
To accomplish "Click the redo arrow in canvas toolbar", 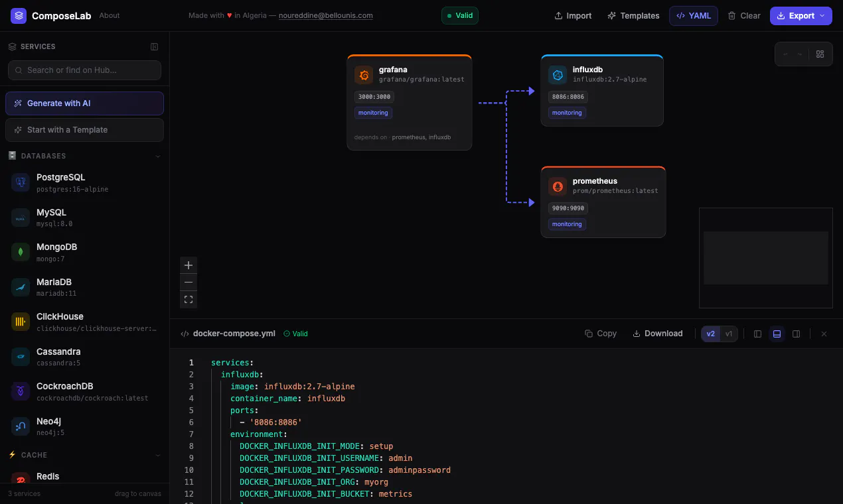I will point(799,54).
